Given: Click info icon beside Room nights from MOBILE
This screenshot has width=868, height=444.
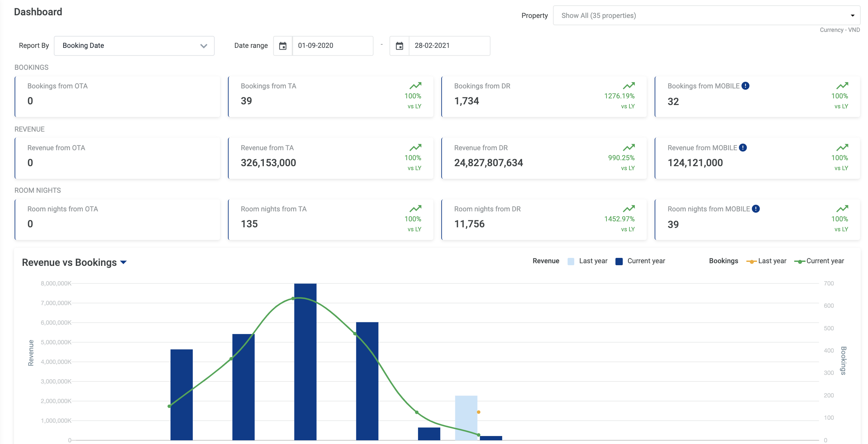Looking at the screenshot, I should point(756,209).
